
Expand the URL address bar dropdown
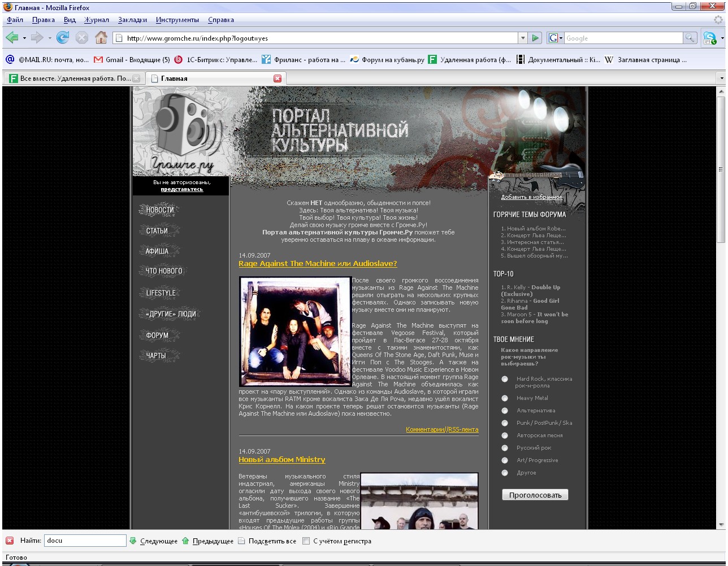[523, 38]
